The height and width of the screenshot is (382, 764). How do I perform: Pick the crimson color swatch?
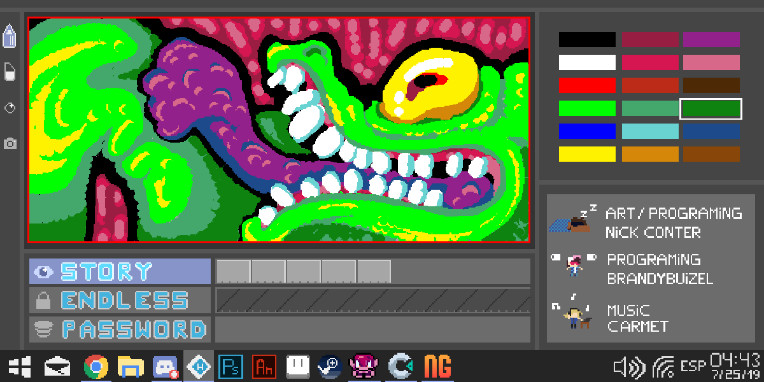(650, 62)
